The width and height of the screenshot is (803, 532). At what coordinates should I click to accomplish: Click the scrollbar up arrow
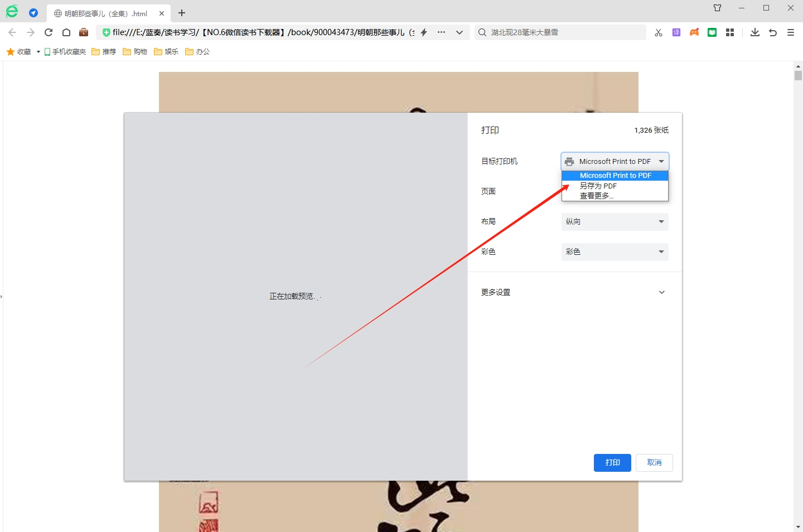(798, 66)
